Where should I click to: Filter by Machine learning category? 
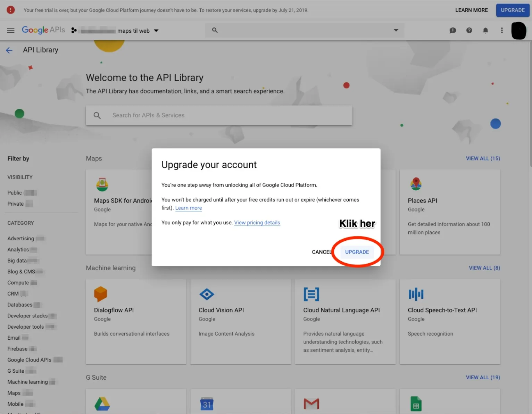27,382
